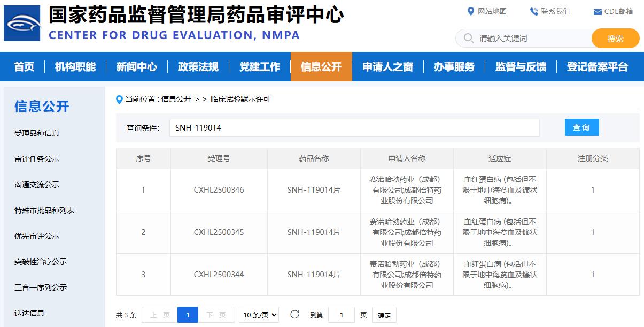Open 突破性治疗公示 in sidebar
Screen dimensions: 644x327
point(41,262)
